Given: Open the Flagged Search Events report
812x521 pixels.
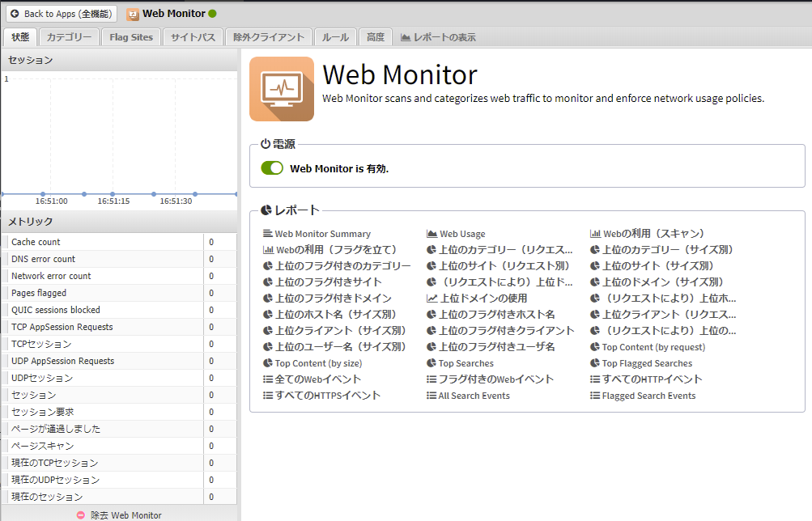Looking at the screenshot, I should point(648,396).
